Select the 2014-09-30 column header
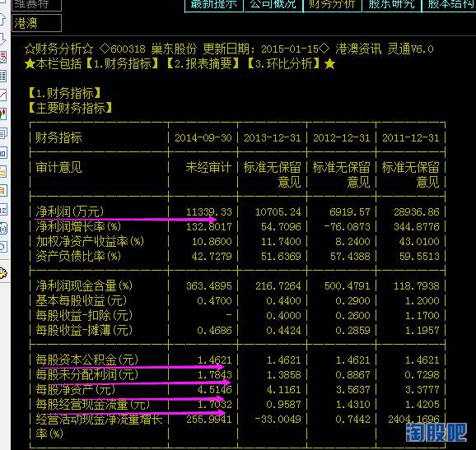 pos(203,138)
